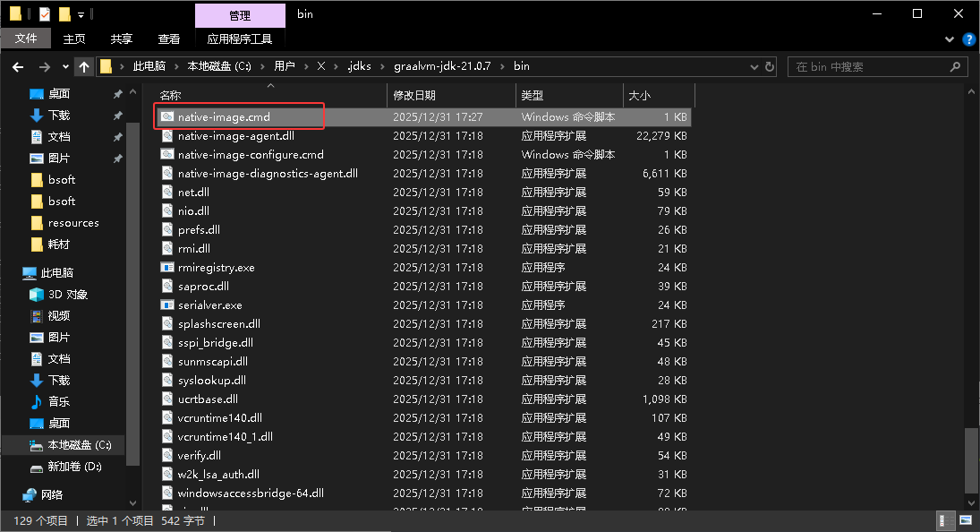Image resolution: width=980 pixels, height=532 pixels.
Task: Select the native-image-configure.cmd icon
Action: point(166,154)
